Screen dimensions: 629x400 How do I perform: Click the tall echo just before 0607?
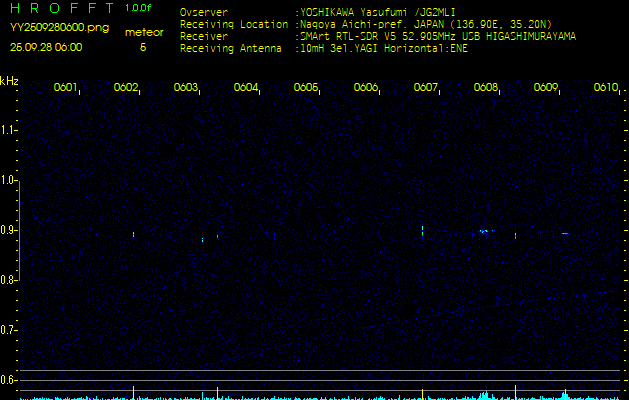(x=422, y=232)
